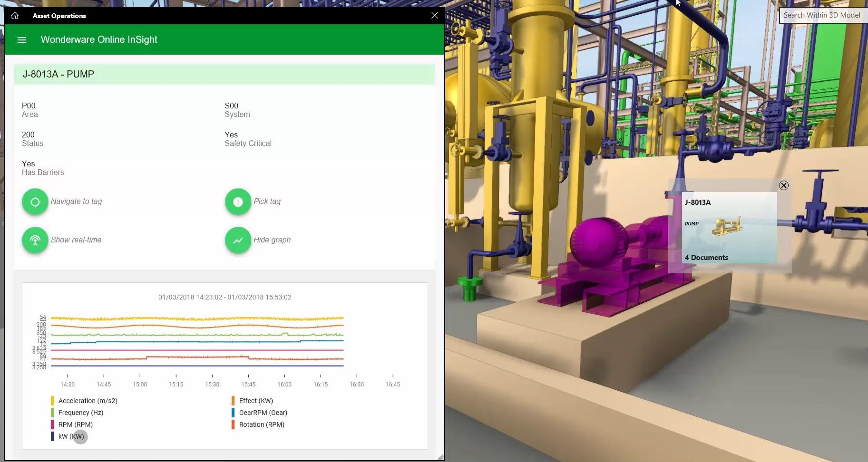Toggle the Acceleration (m/s2) legend series
The height and width of the screenshot is (462, 868).
pyautogui.click(x=88, y=401)
